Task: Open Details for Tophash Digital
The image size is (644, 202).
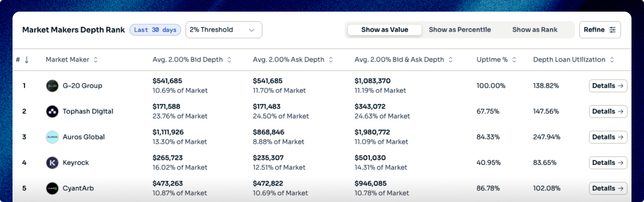Action: 608,111
